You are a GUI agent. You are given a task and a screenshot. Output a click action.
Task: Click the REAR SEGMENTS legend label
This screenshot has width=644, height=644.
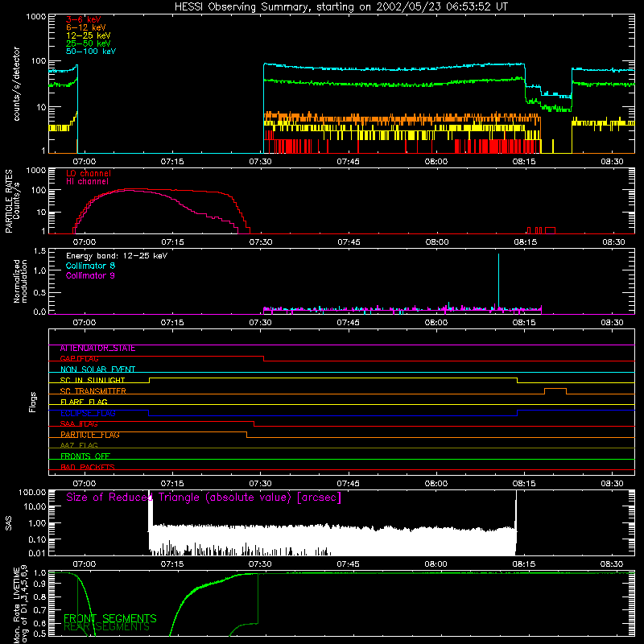point(106,627)
